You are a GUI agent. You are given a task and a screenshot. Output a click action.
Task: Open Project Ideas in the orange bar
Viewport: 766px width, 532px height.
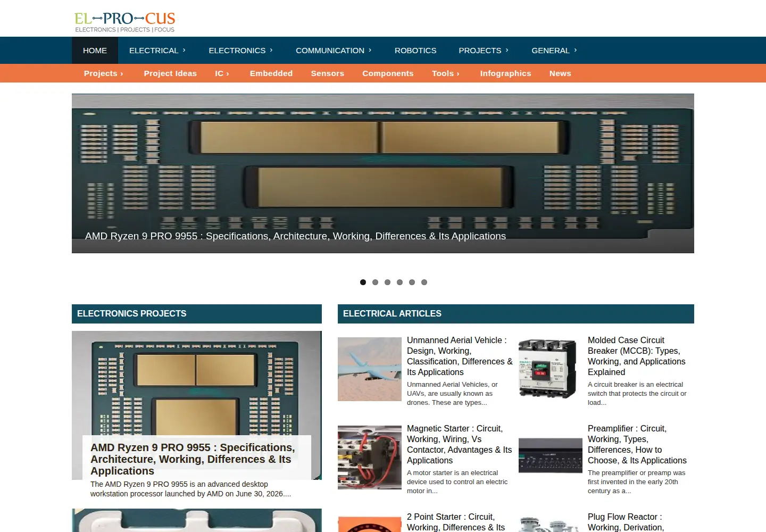[x=170, y=73]
